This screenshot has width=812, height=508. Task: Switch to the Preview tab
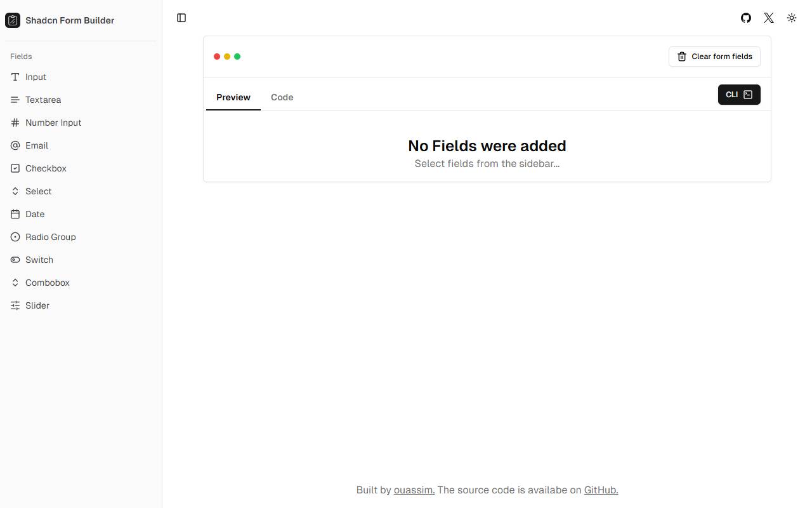pos(233,97)
